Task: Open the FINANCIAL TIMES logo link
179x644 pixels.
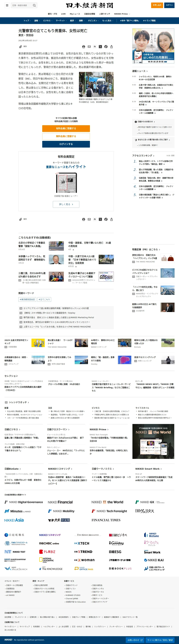Action: click(x=106, y=520)
